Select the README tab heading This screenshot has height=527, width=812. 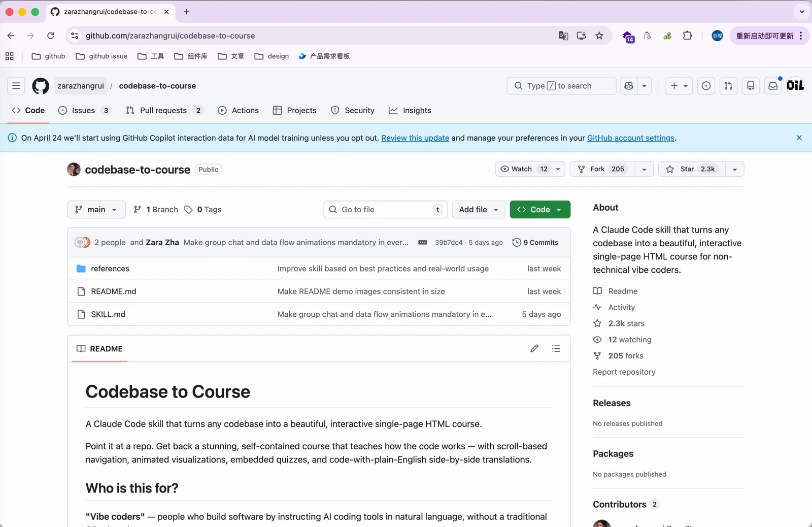[99, 349]
